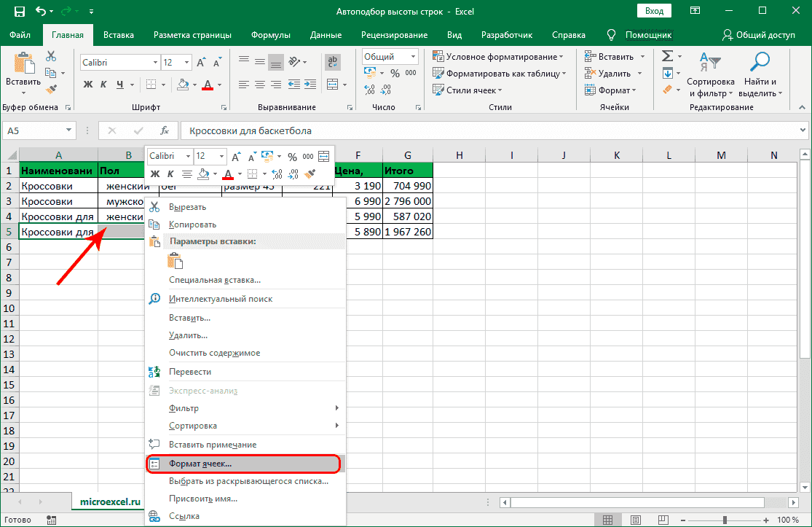812x527 pixels.
Task: Click the save icon in the title bar
Action: pyautogui.click(x=19, y=12)
